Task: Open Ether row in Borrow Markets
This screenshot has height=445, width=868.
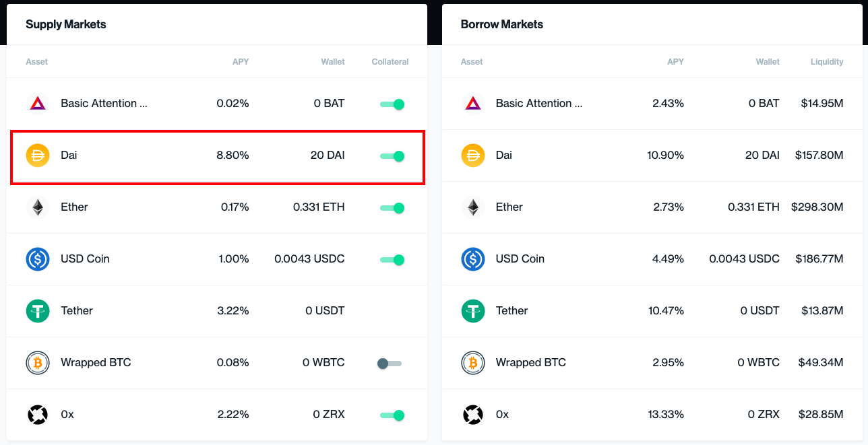Action: [652, 207]
